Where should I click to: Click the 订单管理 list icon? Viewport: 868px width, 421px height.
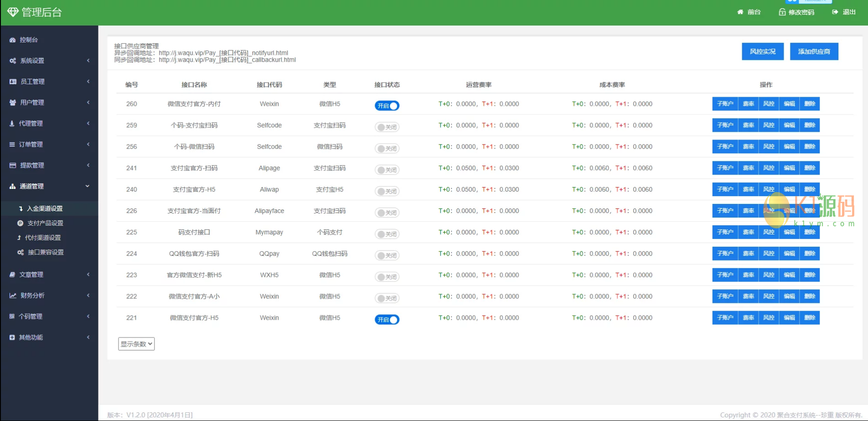coord(12,144)
